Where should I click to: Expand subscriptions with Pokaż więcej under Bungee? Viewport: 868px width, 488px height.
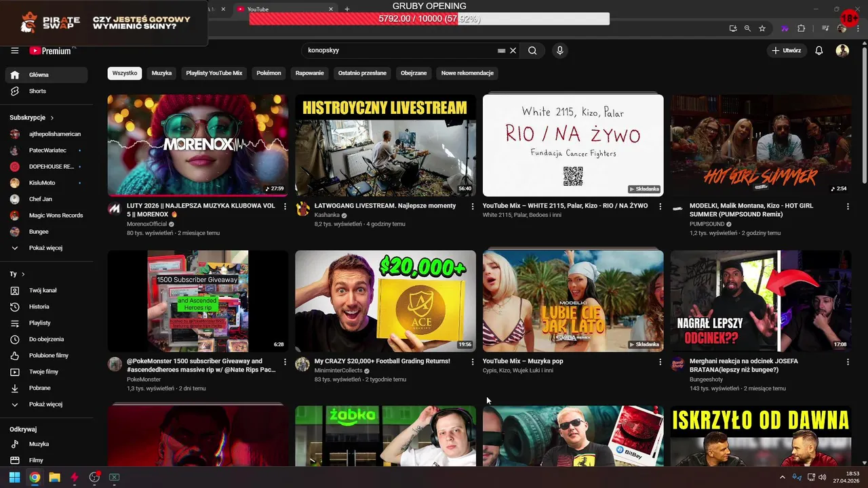(46, 248)
